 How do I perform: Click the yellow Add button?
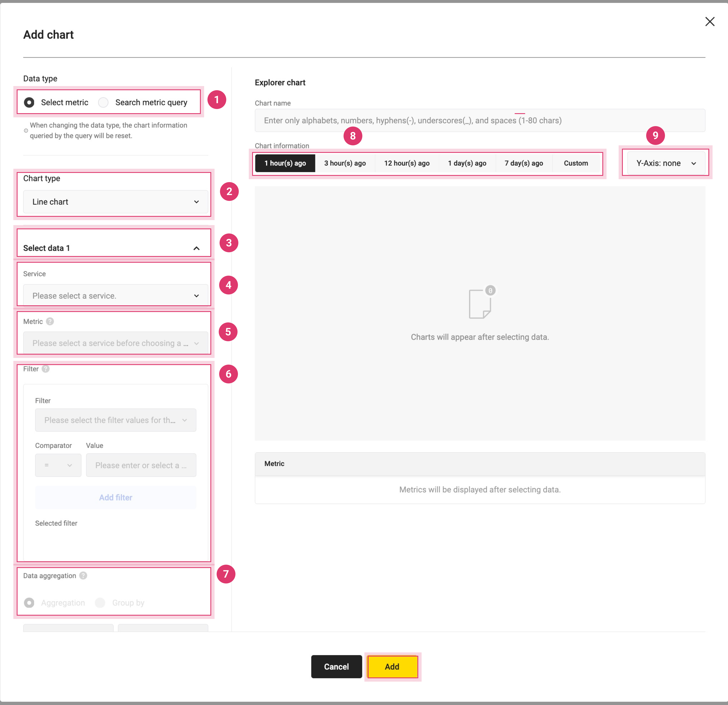pos(392,667)
